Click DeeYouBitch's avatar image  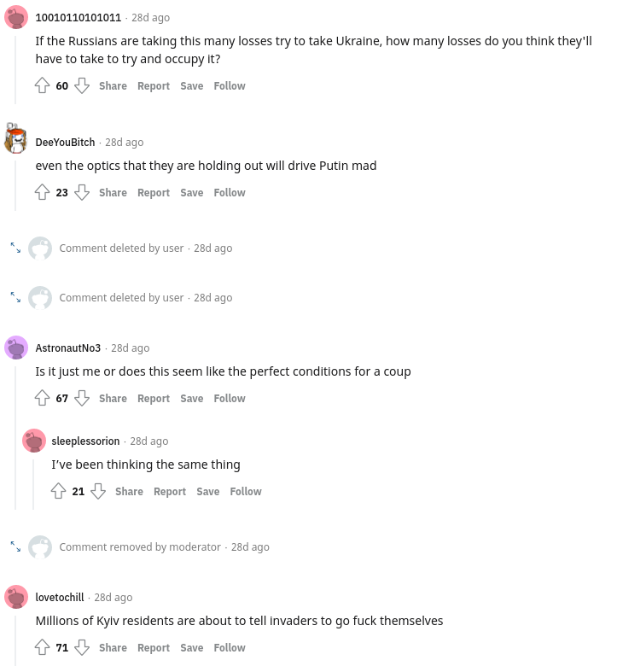16,140
